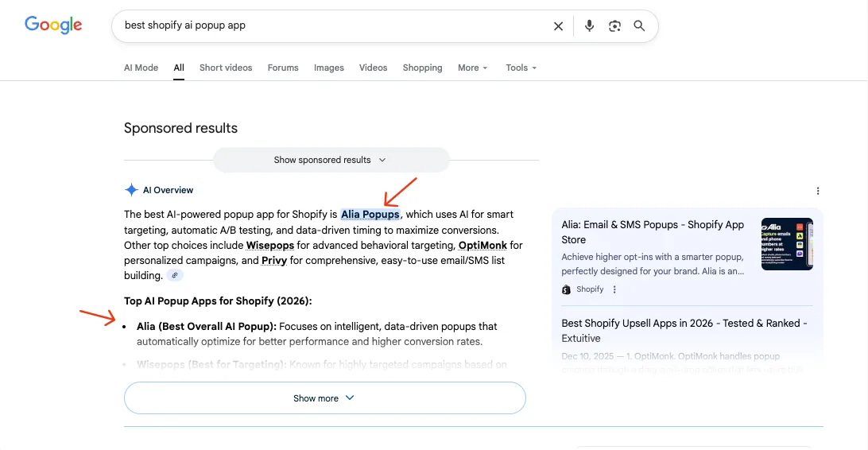Open Alia app thumbnail image
Viewport: 868px width, 450px height.
point(787,243)
